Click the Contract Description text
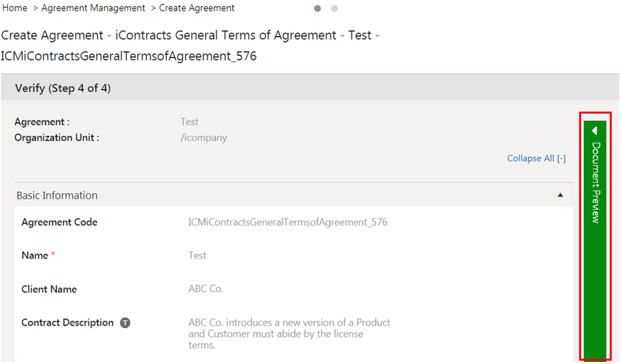This screenshot has height=364, width=621. point(289,333)
